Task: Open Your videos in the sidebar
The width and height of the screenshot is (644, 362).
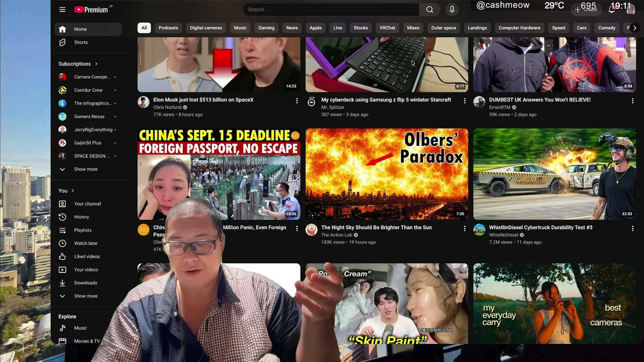Action: click(x=88, y=269)
